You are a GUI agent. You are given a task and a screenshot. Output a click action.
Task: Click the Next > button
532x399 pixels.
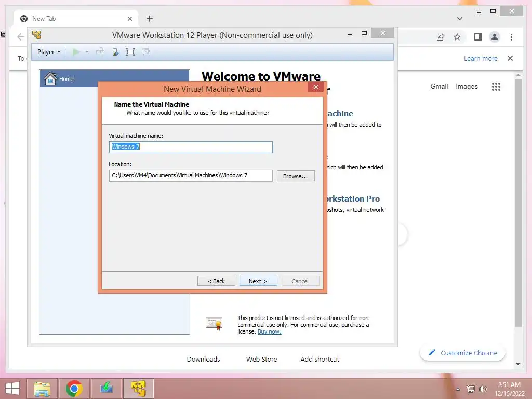(x=258, y=281)
